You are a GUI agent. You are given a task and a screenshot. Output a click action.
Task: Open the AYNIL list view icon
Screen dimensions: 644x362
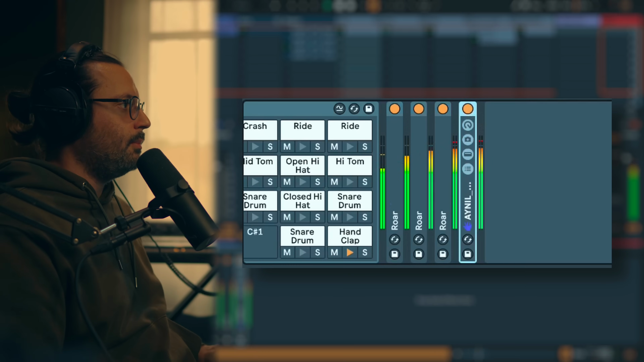click(x=468, y=169)
